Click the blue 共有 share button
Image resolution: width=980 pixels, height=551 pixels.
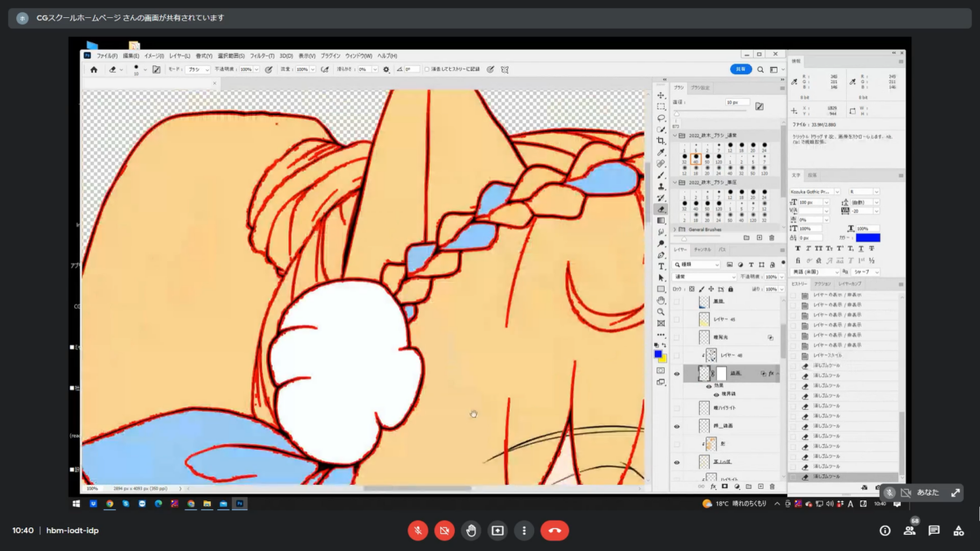(x=741, y=70)
